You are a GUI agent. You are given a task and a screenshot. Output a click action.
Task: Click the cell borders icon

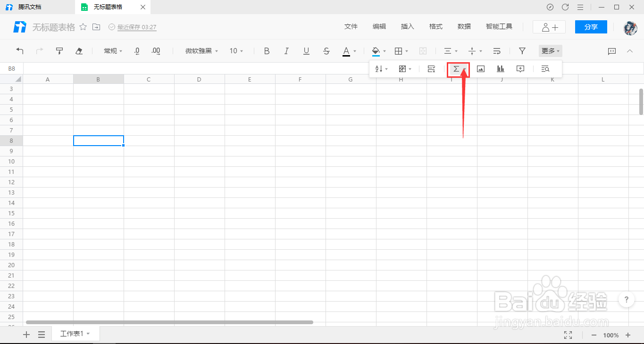click(398, 51)
